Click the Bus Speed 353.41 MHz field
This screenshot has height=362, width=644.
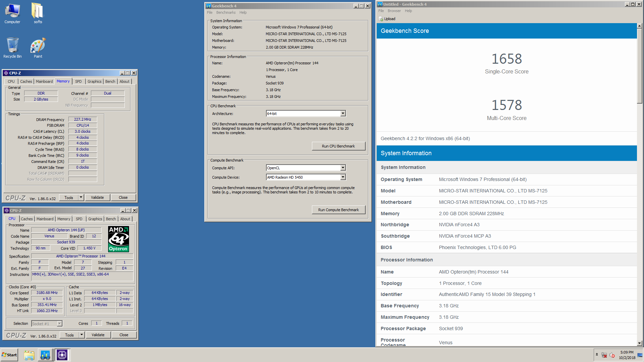pyautogui.click(x=47, y=305)
